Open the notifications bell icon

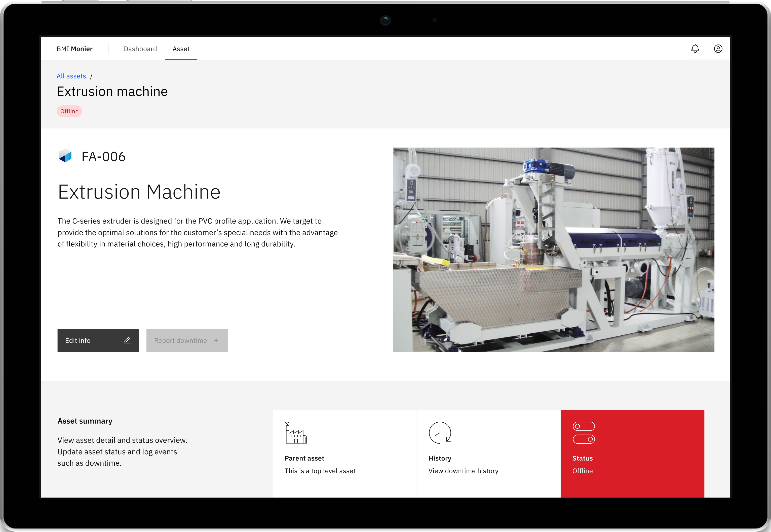pyautogui.click(x=695, y=49)
